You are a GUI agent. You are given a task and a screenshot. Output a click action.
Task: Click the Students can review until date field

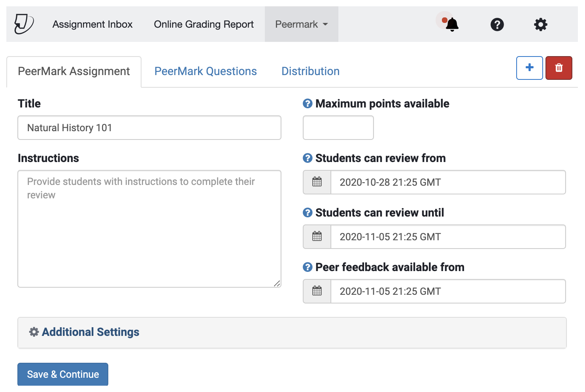point(448,237)
